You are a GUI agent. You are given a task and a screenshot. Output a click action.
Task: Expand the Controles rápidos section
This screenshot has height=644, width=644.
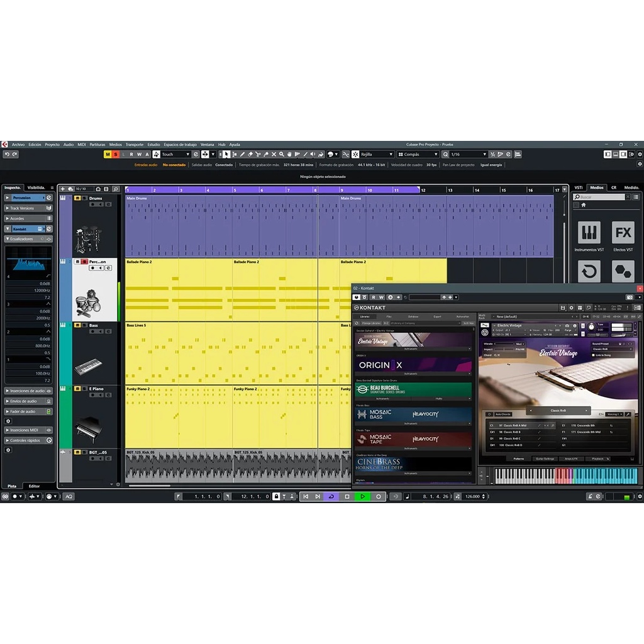coord(28,440)
